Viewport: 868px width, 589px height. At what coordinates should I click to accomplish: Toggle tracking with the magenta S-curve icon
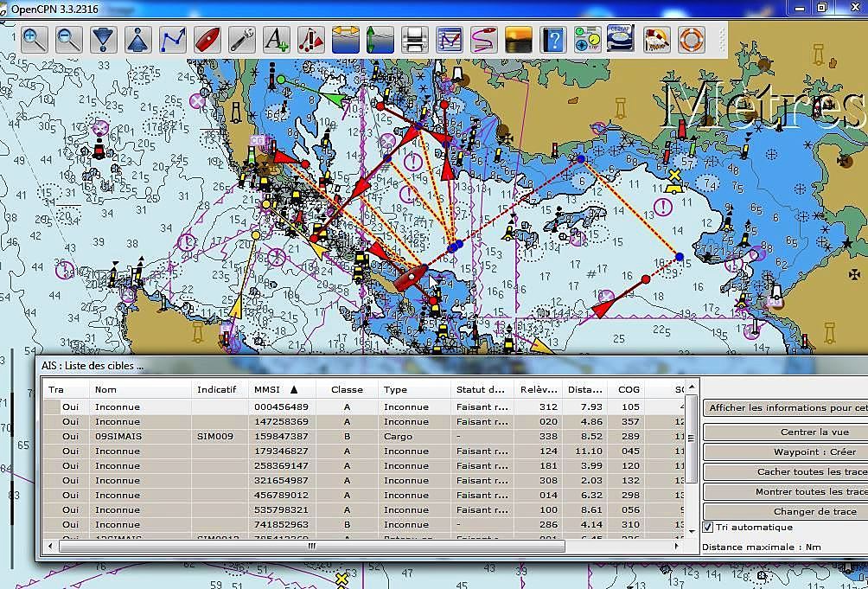tap(484, 40)
